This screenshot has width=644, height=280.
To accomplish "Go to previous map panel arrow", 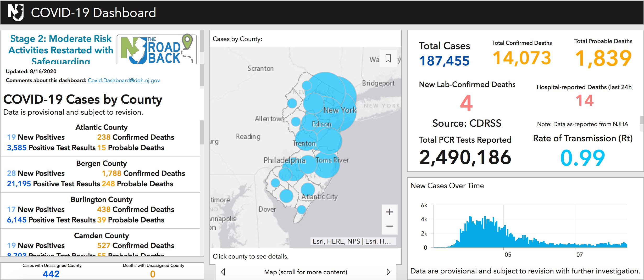I will (223, 272).
